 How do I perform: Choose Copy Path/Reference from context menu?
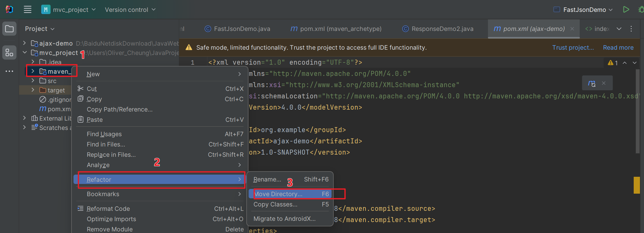[x=160, y=109]
